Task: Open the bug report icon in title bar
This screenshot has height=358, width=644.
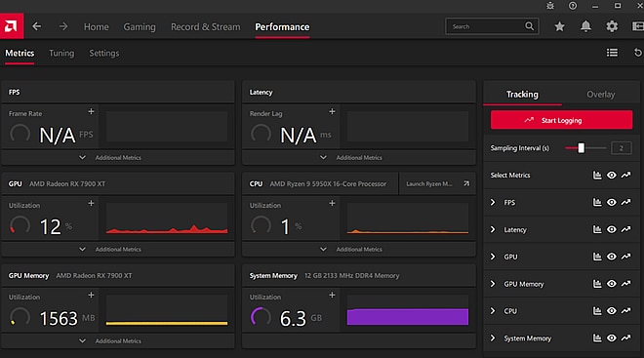Action: click(550, 6)
